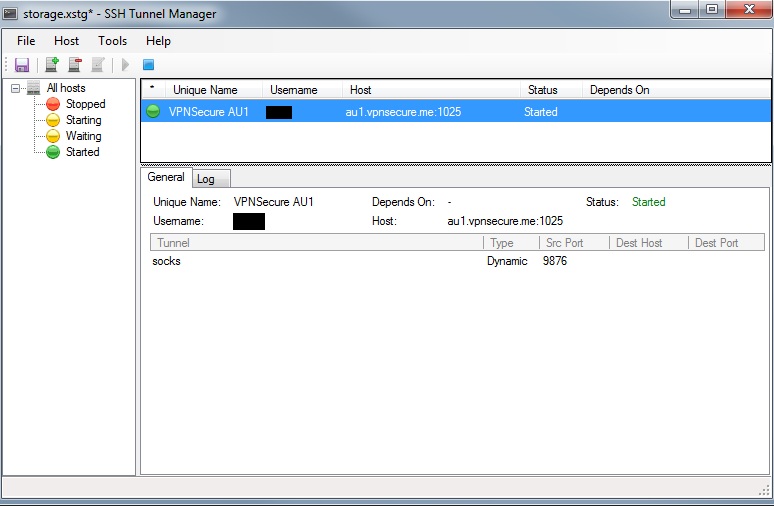The image size is (774, 506).
Task: Filter hosts by Started
Action: 82,152
